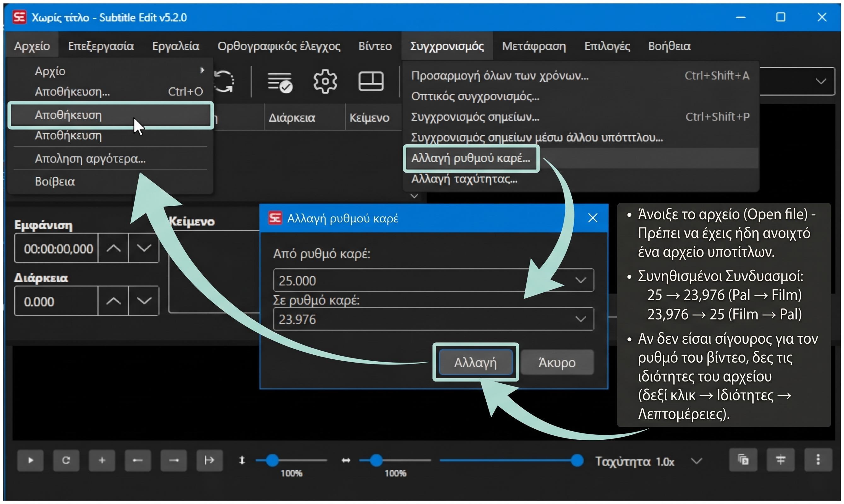Viewport: 844px width, 504px height.
Task: Click Αποθήκευση... Ctrl+O menu entry
Action: point(111,91)
